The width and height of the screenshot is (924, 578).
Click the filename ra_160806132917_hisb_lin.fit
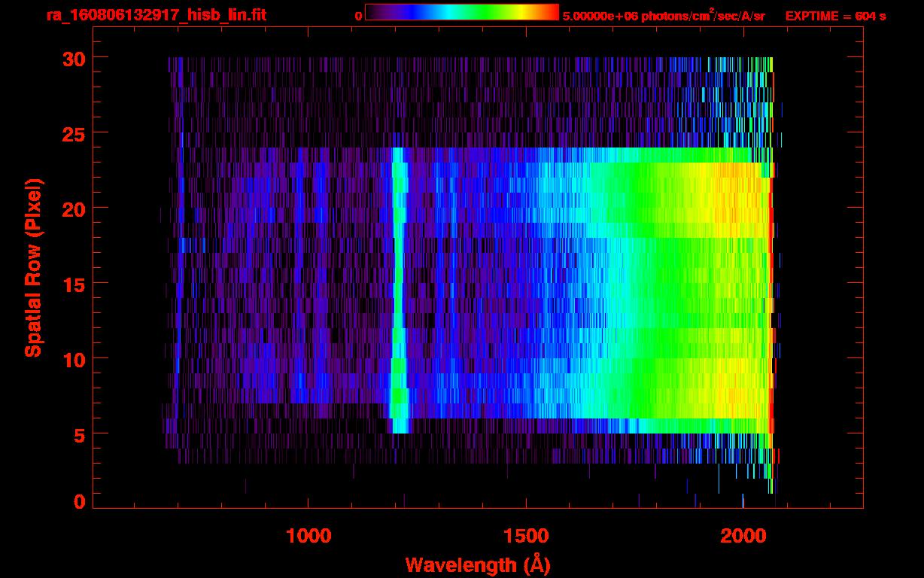pos(156,15)
